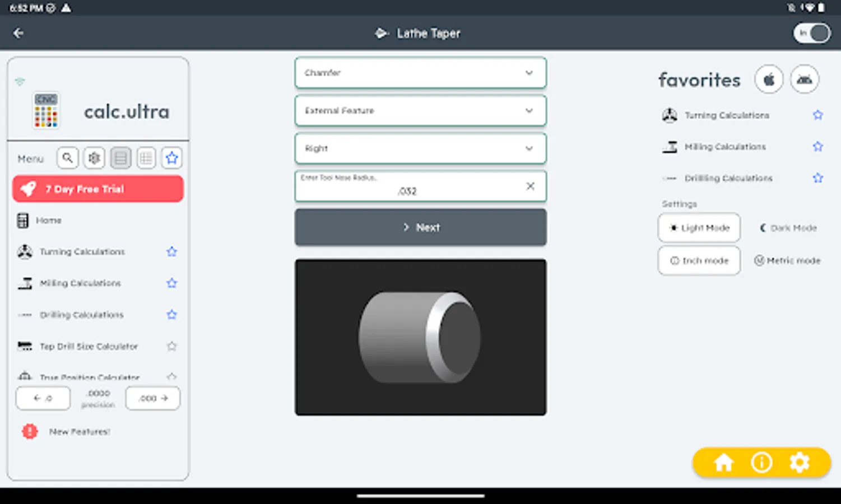
Task: Select Metric mode
Action: click(x=787, y=260)
